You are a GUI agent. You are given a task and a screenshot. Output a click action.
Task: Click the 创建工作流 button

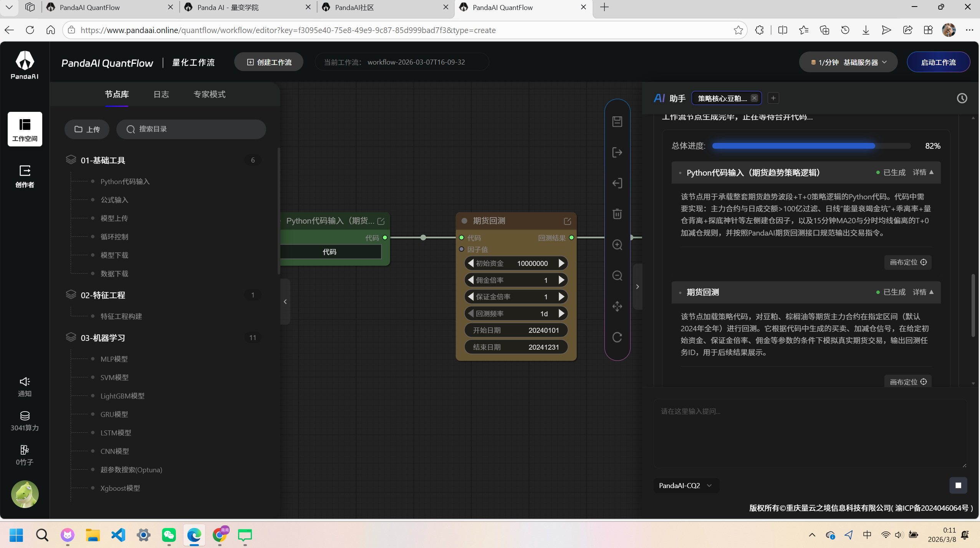coord(269,62)
